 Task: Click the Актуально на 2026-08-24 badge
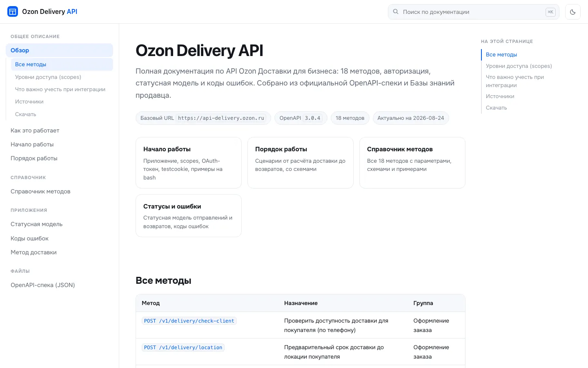(411, 118)
